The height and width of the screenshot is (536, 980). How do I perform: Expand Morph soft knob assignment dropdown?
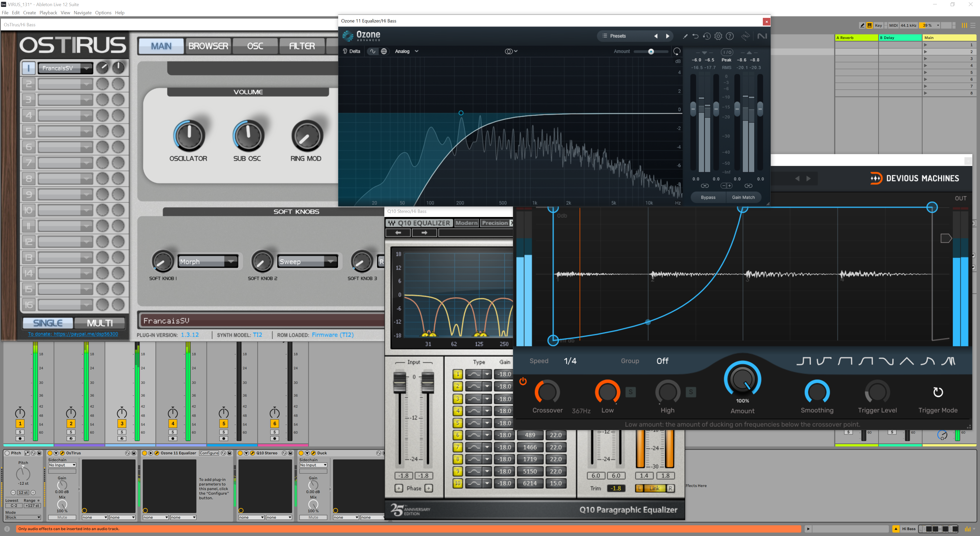pyautogui.click(x=231, y=261)
